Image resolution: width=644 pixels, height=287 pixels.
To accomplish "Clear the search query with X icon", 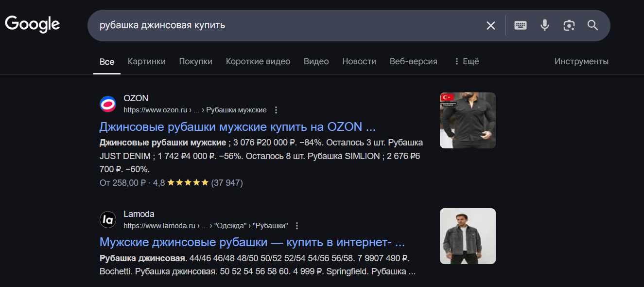I will coord(491,25).
